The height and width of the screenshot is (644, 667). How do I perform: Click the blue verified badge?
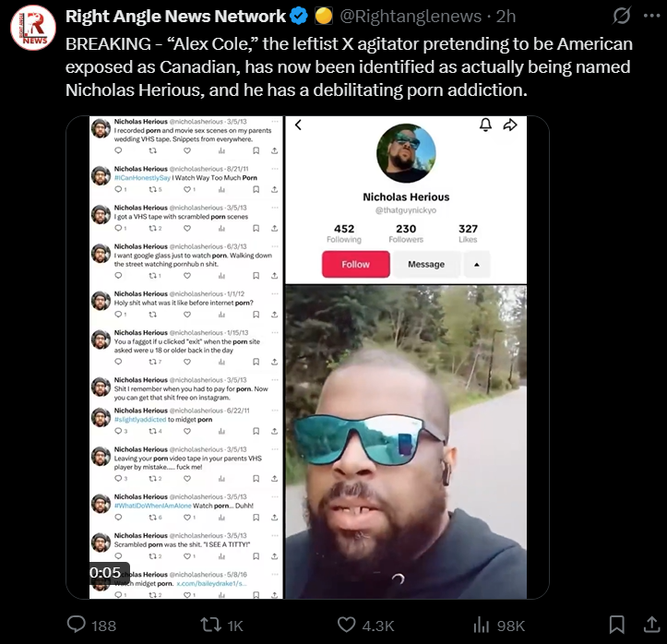(x=299, y=17)
